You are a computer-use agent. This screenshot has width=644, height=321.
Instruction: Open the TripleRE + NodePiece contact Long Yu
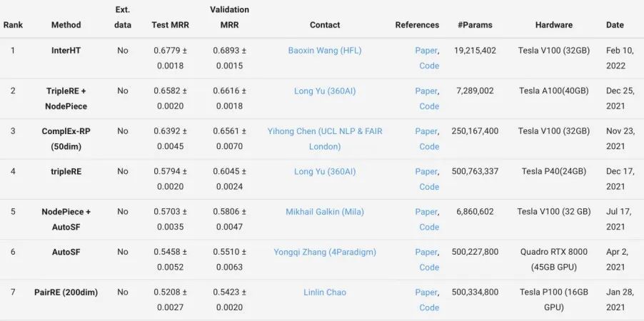coord(324,91)
